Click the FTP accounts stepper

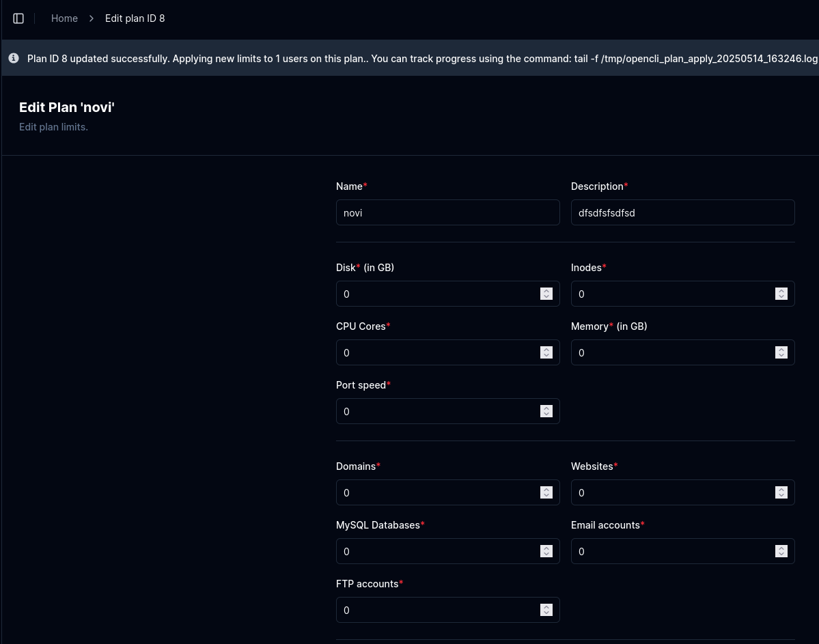tap(546, 610)
